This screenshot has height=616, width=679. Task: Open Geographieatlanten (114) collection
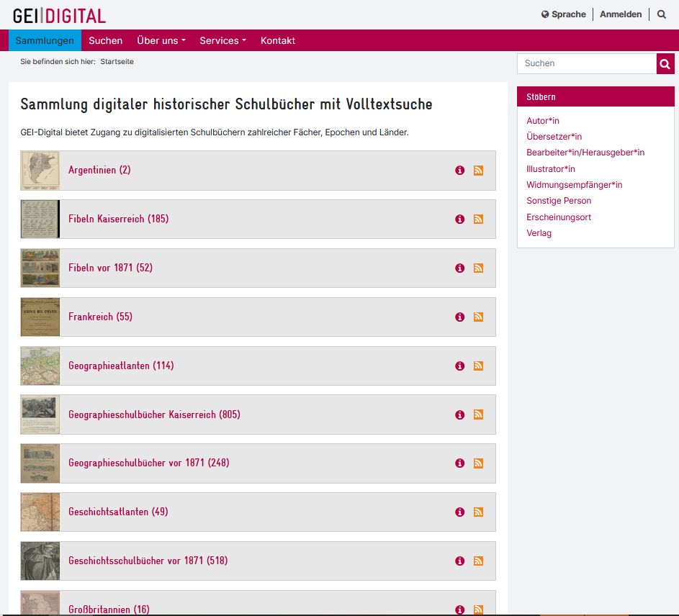pyautogui.click(x=121, y=366)
